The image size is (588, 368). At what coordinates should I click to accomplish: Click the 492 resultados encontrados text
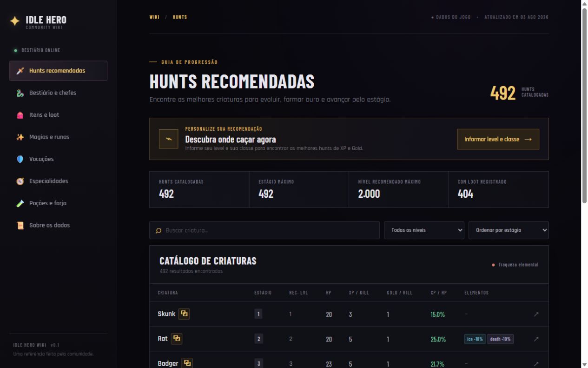point(191,271)
